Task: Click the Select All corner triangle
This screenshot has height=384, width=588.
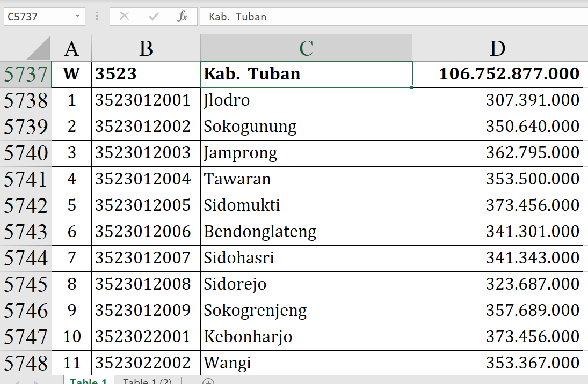Action: [x=38, y=48]
